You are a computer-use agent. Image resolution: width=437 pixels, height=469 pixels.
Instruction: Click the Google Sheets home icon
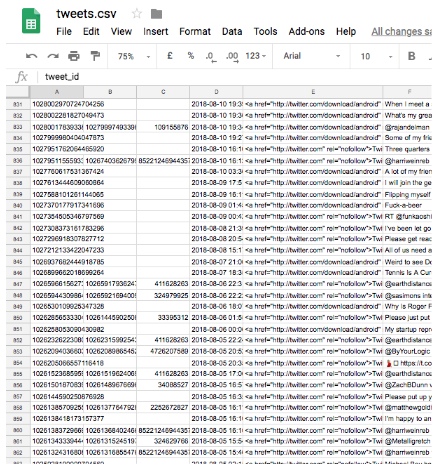click(31, 21)
